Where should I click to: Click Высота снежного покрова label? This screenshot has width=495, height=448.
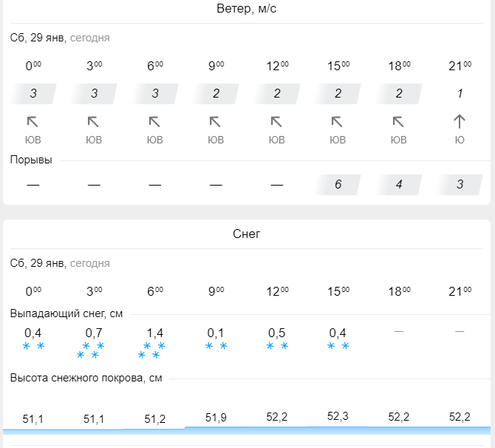[x=86, y=378]
